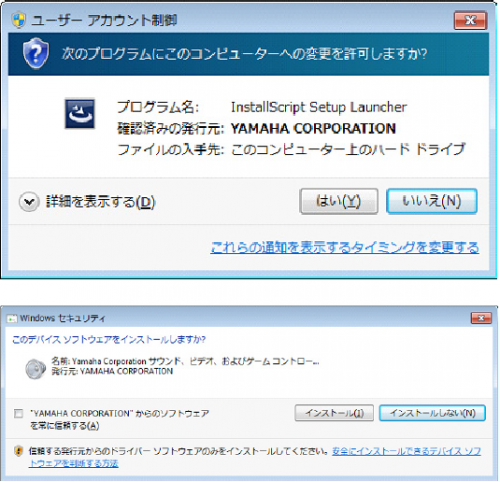Viewport: 500px width, 482px height.
Task: Choose インストールしない(N) button
Action: (432, 413)
